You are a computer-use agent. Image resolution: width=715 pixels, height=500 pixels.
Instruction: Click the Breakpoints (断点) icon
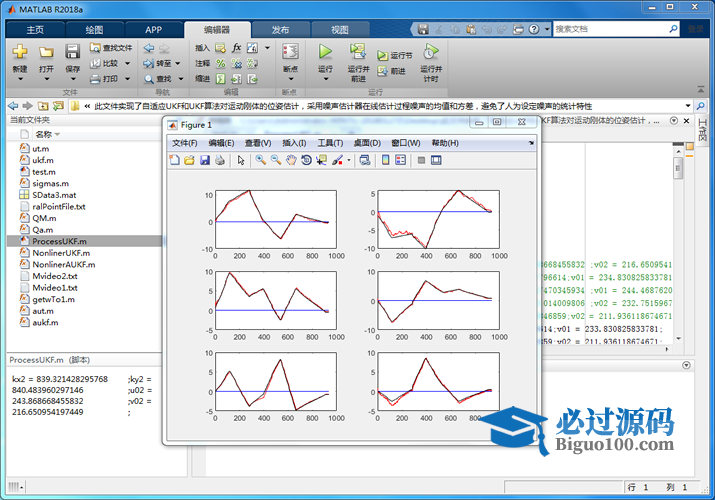point(290,51)
